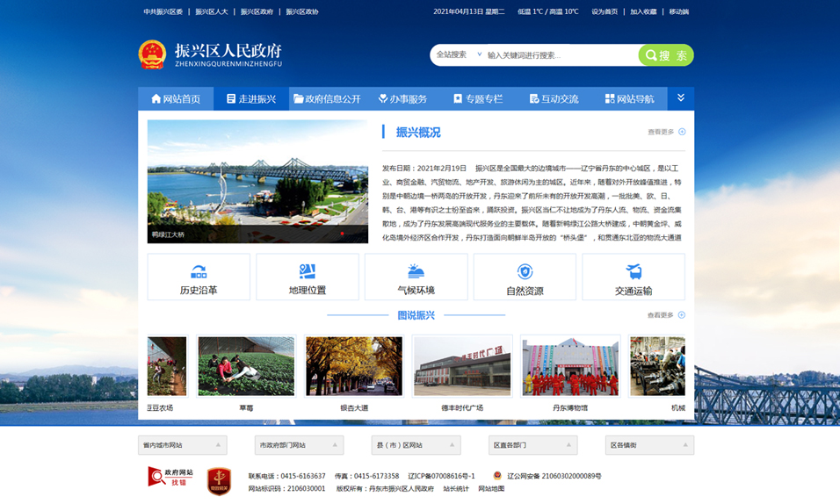Expand the 市政府部门网站 dropdown
The height and width of the screenshot is (504, 840).
pos(299,445)
